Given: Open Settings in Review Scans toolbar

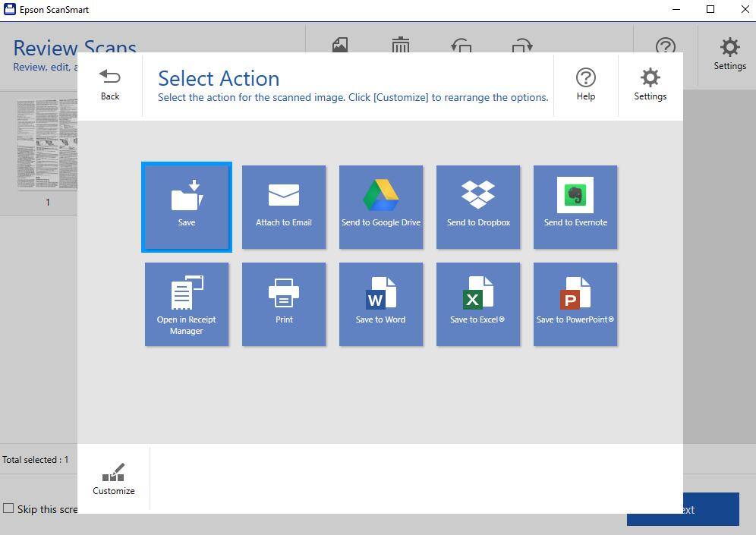Looking at the screenshot, I should tap(729, 54).
